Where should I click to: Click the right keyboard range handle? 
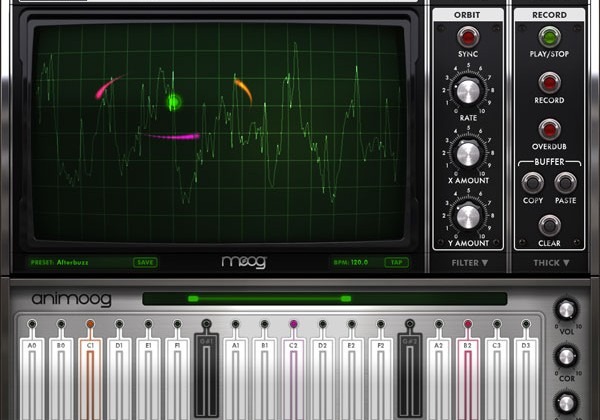[x=346, y=299]
